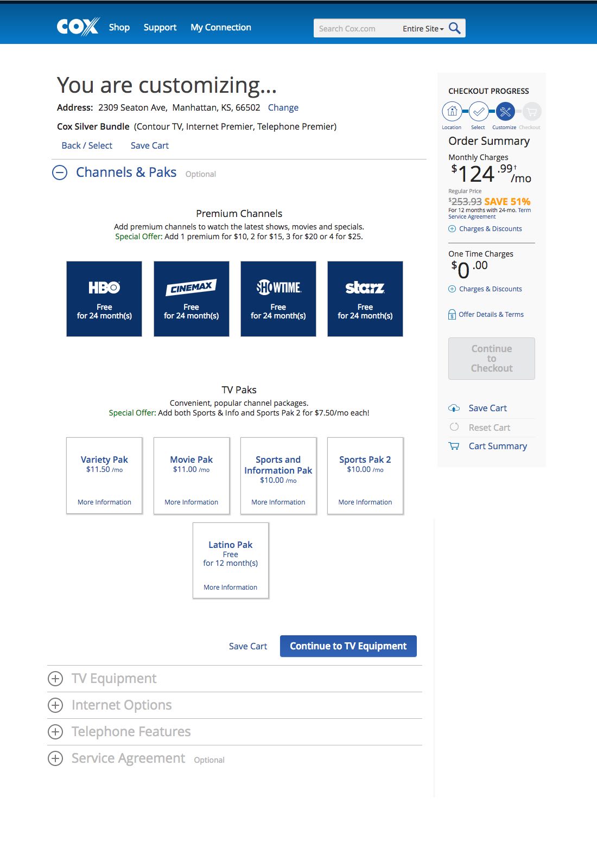597x868 pixels.
Task: Click Save Cart link beside Continue to TV Equipment
Action: [248, 646]
